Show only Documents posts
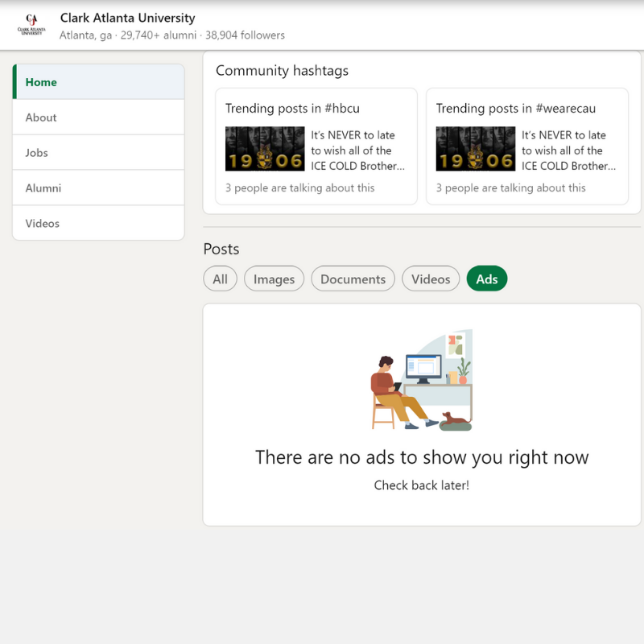 (353, 279)
